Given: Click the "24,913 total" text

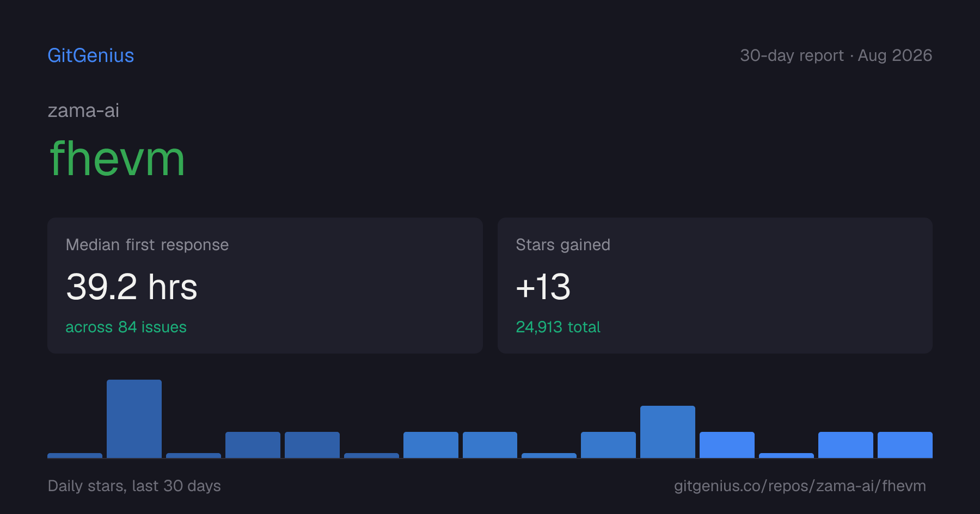Looking at the screenshot, I should pyautogui.click(x=558, y=327).
